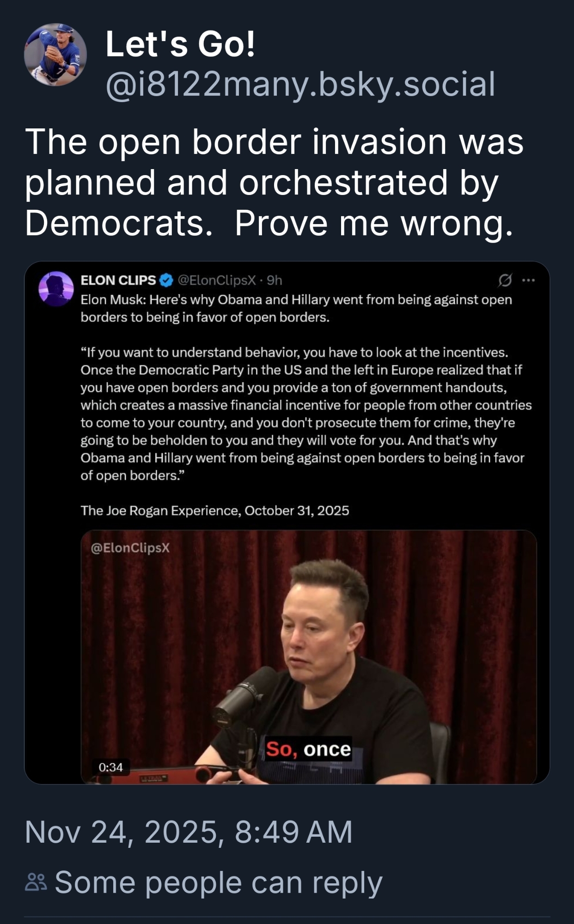The width and height of the screenshot is (574, 924).
Task: Open the @i8122many.bsky.social handle link
Action: tap(300, 85)
